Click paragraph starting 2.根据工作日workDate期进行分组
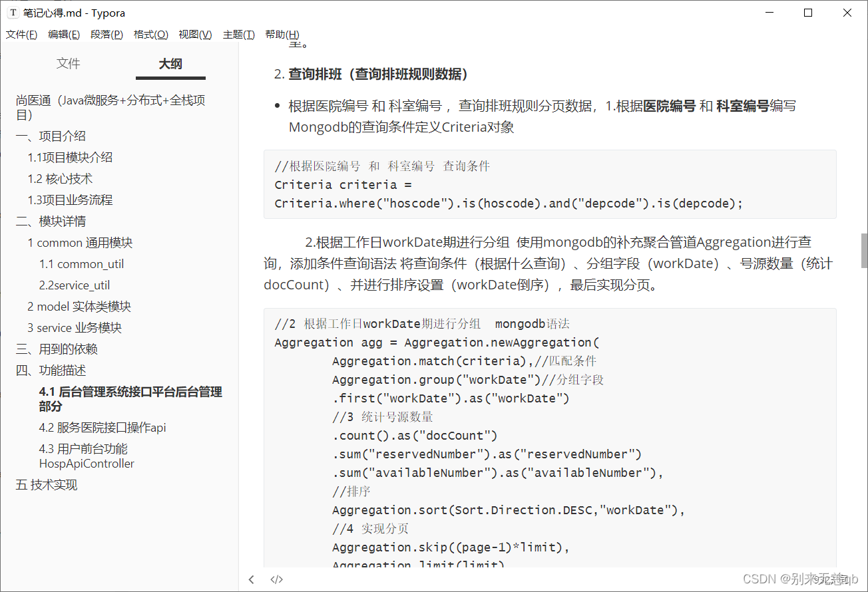 pos(548,263)
